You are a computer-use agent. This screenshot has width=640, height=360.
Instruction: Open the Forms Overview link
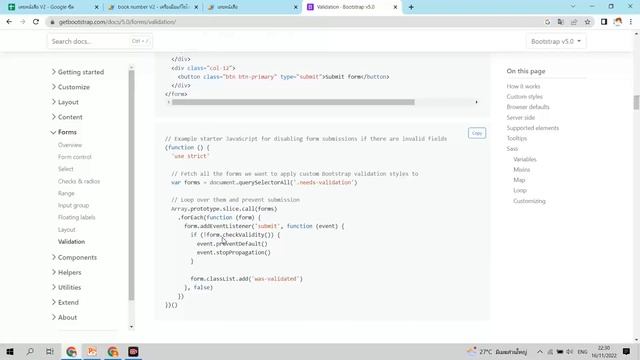coord(70,145)
